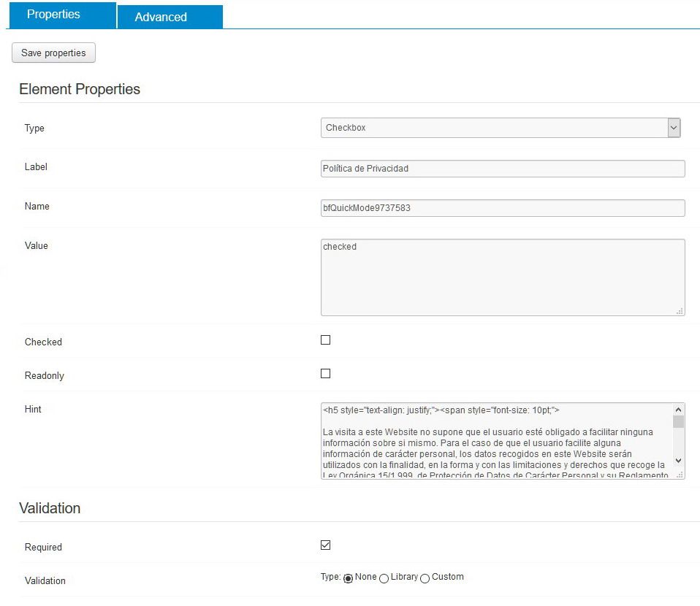This screenshot has height=606, width=700.
Task: Click the Label field with Política de Privacidad
Action: pyautogui.click(x=503, y=169)
